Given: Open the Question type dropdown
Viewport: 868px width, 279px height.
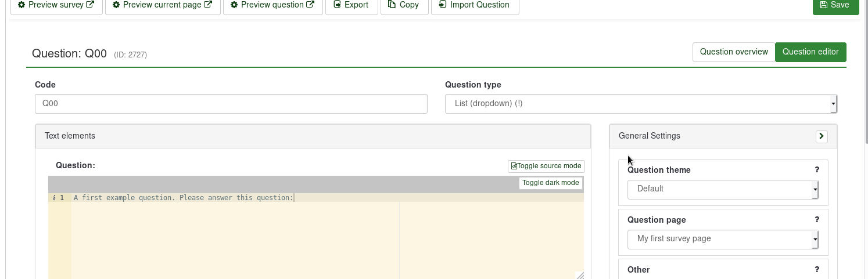Looking at the screenshot, I should [x=641, y=104].
